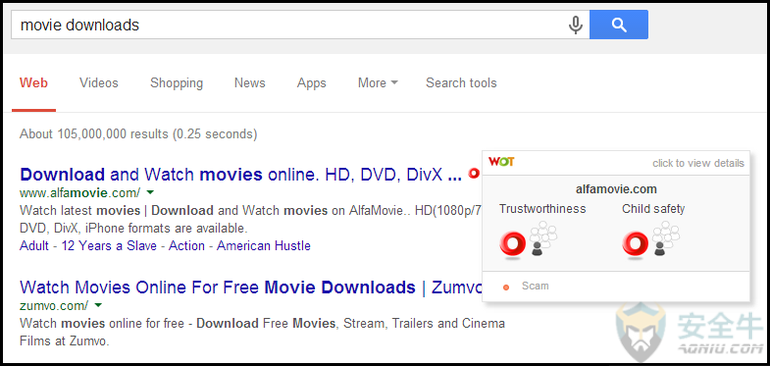Click the Child safety label

pos(653,209)
